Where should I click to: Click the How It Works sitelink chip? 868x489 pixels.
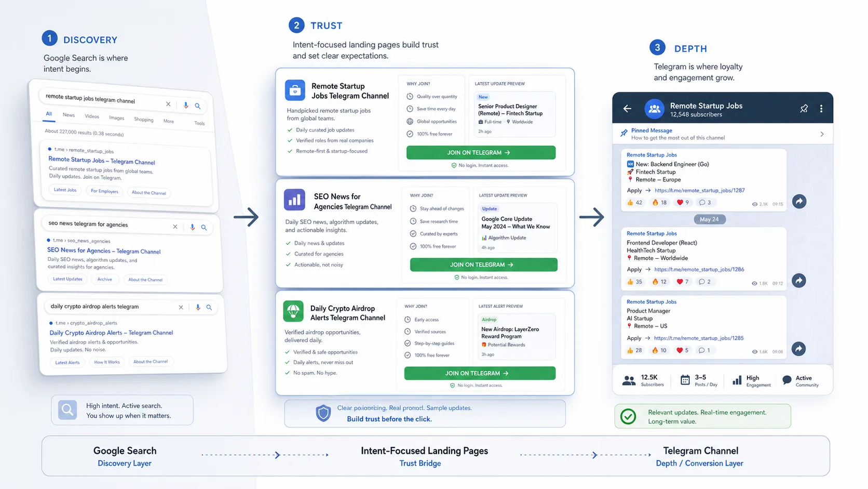[x=107, y=362]
